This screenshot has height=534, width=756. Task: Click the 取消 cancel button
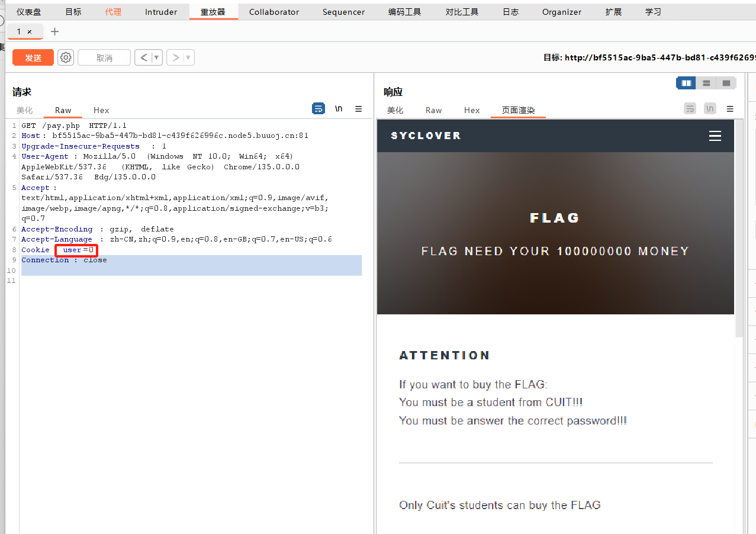click(104, 57)
